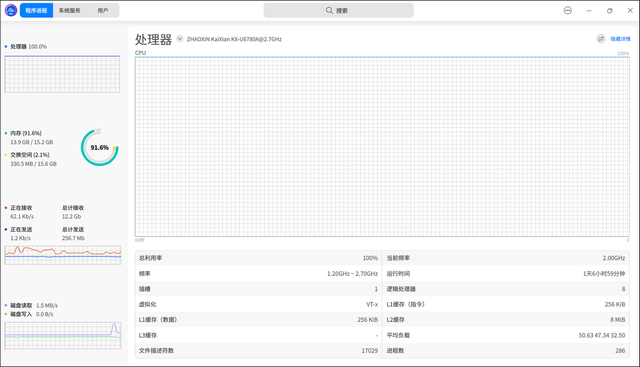Click the ZHAOXIN KaiXian processor model text
This screenshot has width=640, height=367.
[234, 39]
